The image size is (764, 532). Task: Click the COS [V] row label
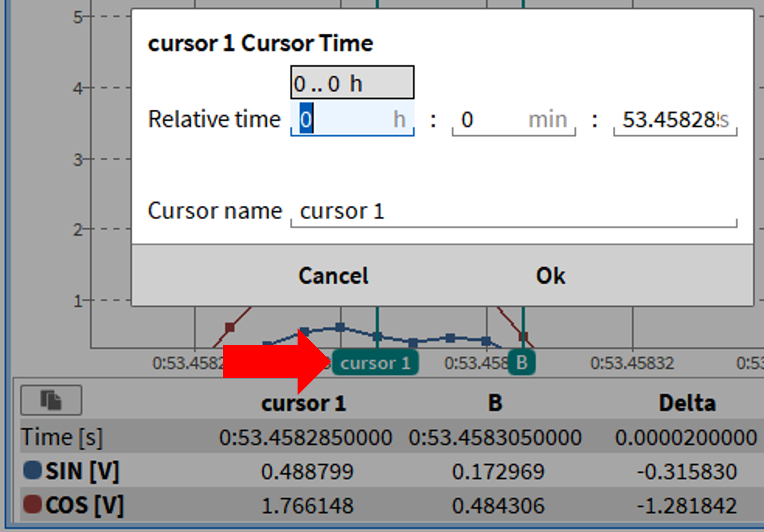click(x=84, y=505)
